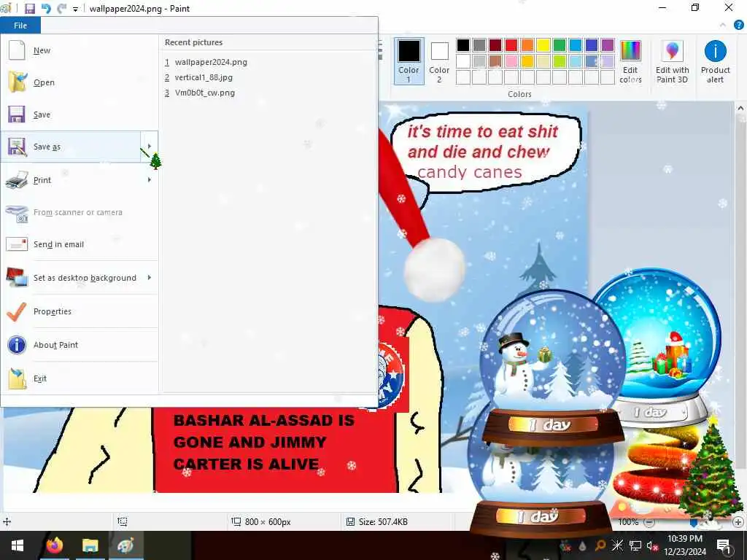Viewport: 747px width, 560px height.
Task: Click the Product alert icon
Action: [715, 51]
